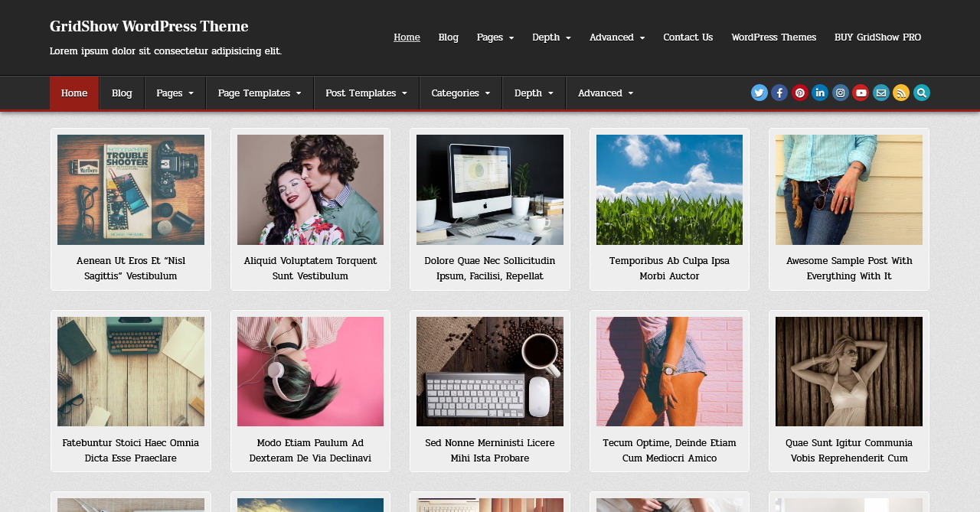980x512 pixels.
Task: Select Home in the top header menu
Action: pyautogui.click(x=407, y=38)
